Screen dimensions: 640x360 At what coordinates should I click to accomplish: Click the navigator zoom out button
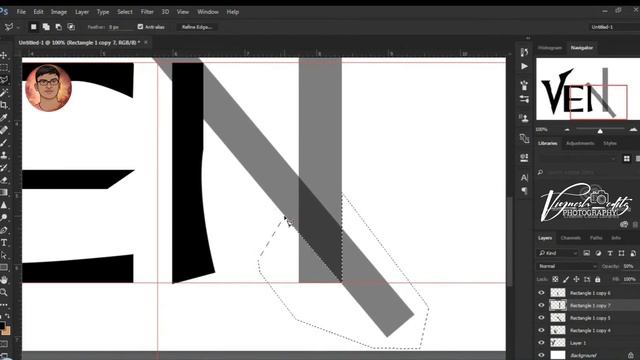coord(567,130)
